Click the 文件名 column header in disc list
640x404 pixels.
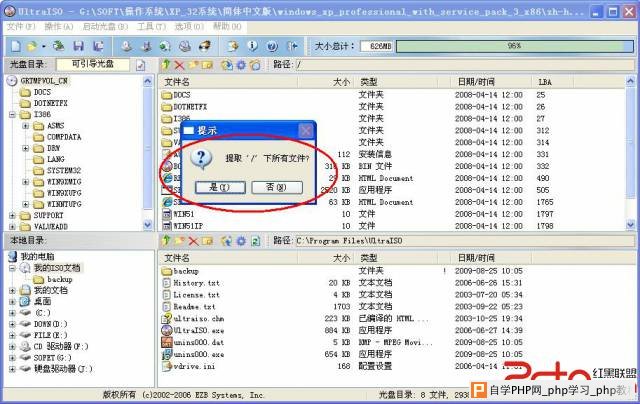[228, 82]
